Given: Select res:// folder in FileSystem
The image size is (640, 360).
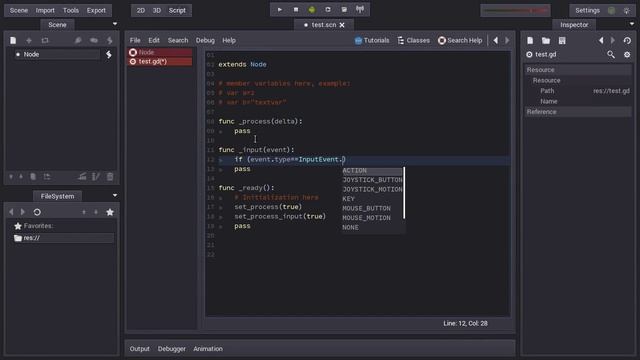Looking at the screenshot, I should pyautogui.click(x=63, y=238).
